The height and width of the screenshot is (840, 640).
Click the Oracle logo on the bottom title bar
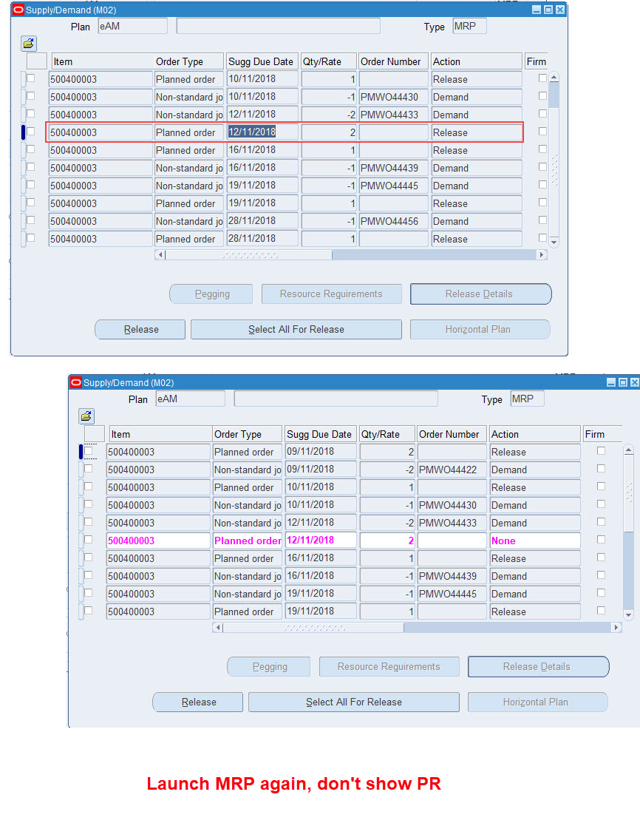(75, 382)
